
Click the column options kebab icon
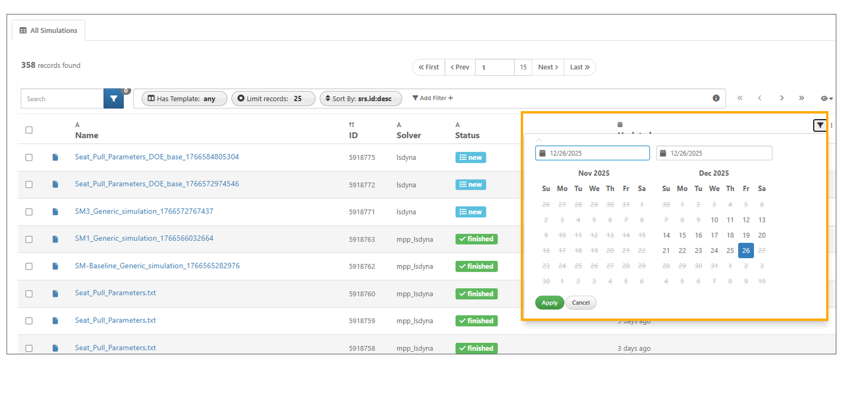pos(832,125)
